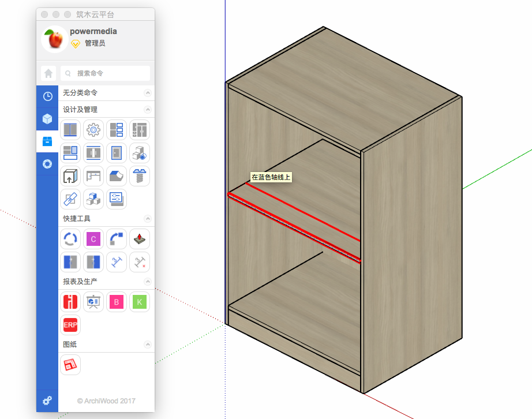
Task: Switch to the clock history sidebar tab
Action: 47,96
